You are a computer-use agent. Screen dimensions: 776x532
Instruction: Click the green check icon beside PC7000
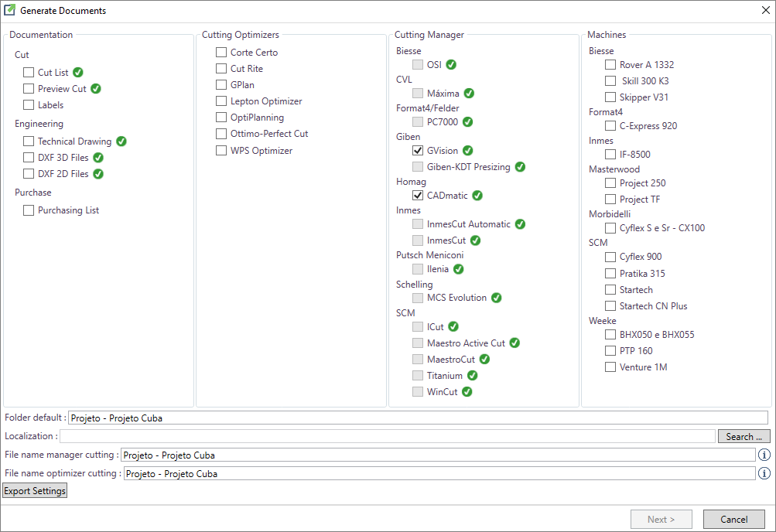coord(467,121)
